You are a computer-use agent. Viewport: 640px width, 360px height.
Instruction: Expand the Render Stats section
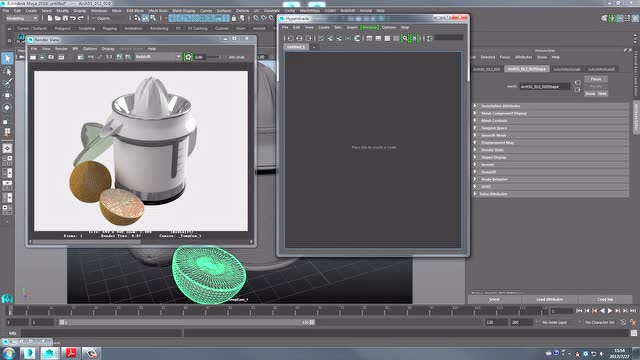tap(550, 150)
